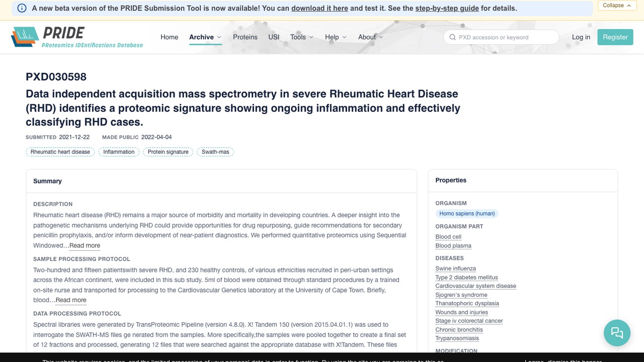644x362 pixels.
Task: Click the info icon in the beta banner
Action: (22, 8)
